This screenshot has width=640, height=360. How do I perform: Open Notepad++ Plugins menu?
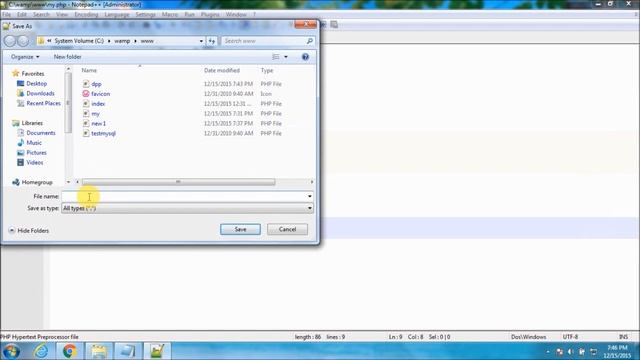point(210,14)
